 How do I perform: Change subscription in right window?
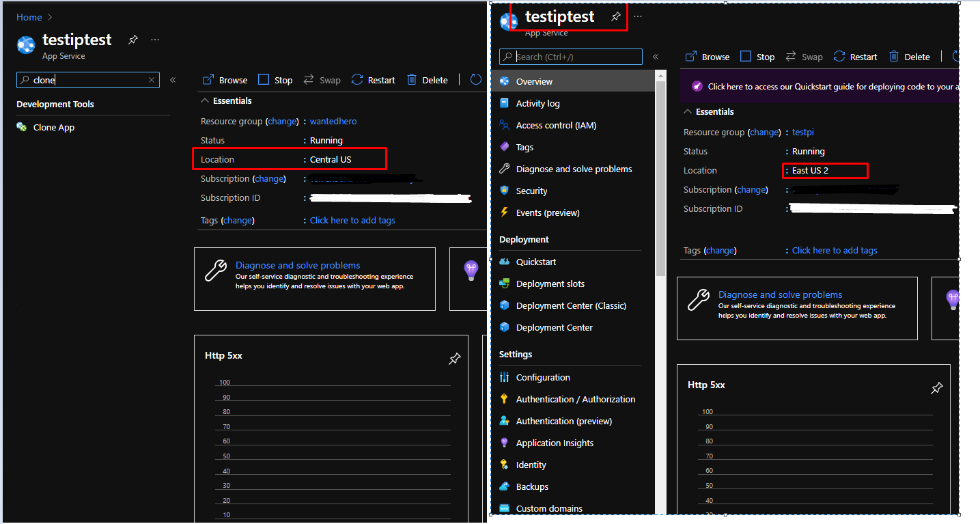coord(752,189)
